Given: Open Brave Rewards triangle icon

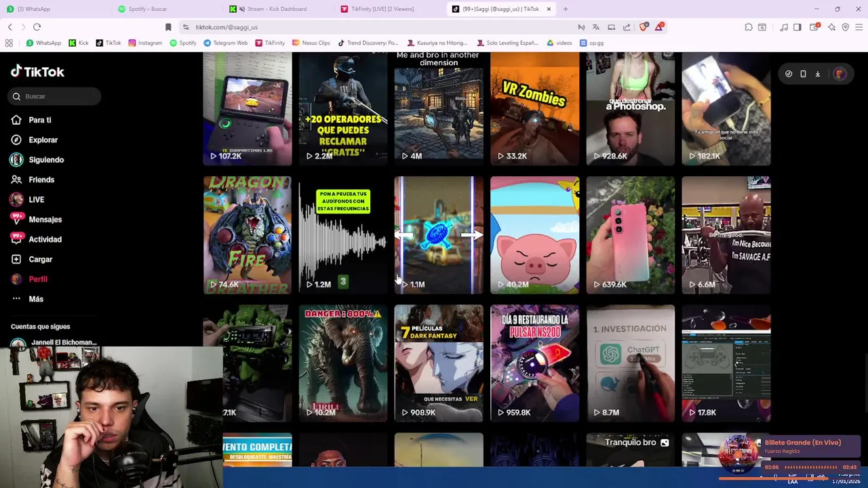Looking at the screenshot, I should tap(658, 27).
